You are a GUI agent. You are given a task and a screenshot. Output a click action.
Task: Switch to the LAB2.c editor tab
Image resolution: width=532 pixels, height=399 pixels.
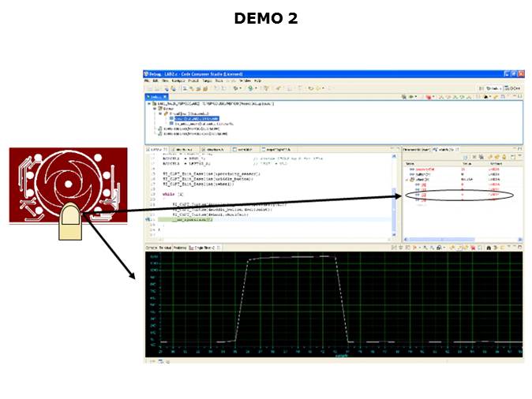156,148
